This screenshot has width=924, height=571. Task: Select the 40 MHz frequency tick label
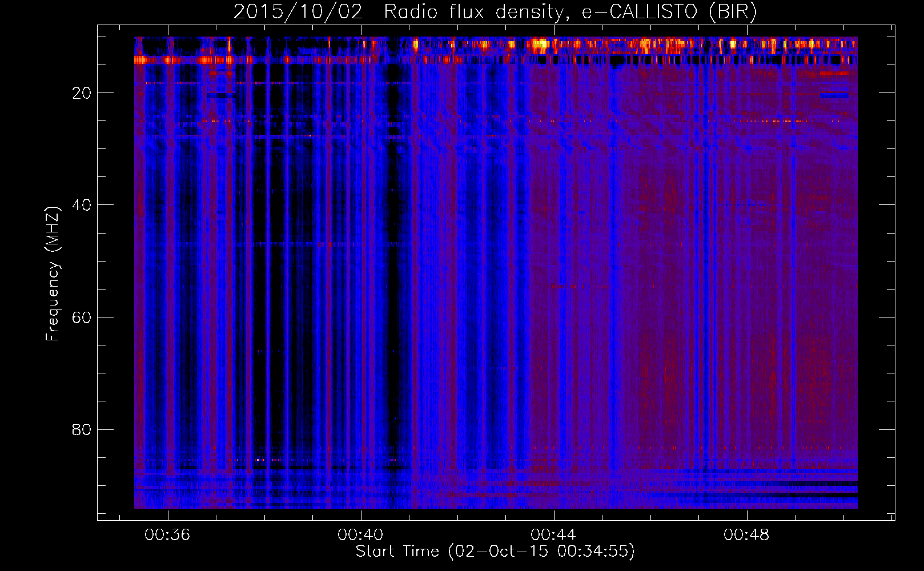(82, 205)
